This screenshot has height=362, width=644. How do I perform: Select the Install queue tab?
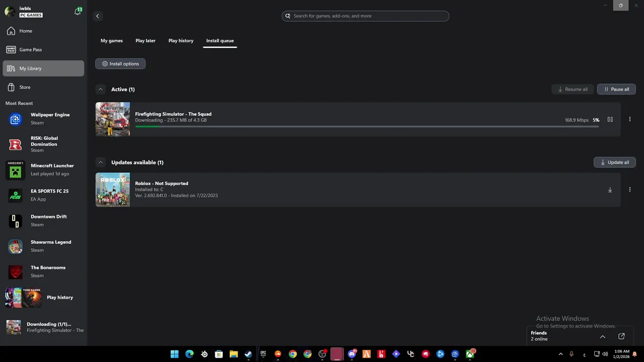pos(220,41)
